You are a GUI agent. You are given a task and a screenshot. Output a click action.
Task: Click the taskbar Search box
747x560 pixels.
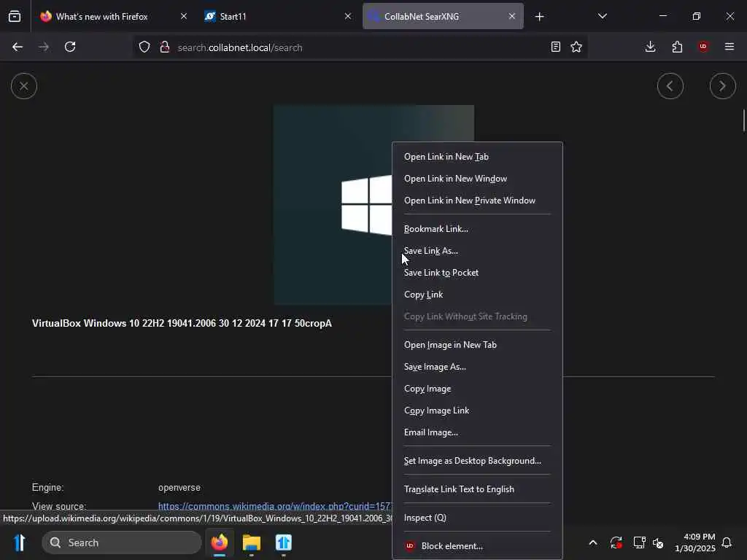tap(122, 542)
